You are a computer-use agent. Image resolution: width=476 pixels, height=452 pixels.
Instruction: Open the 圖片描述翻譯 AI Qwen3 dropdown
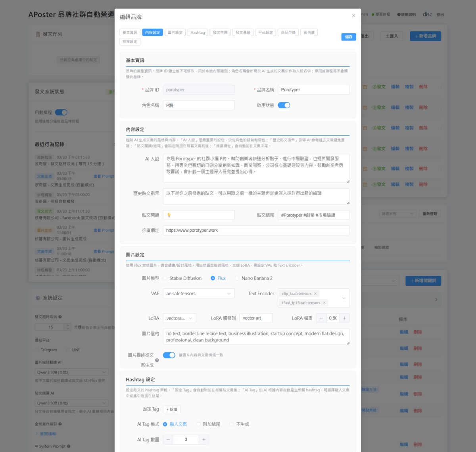coord(71,372)
